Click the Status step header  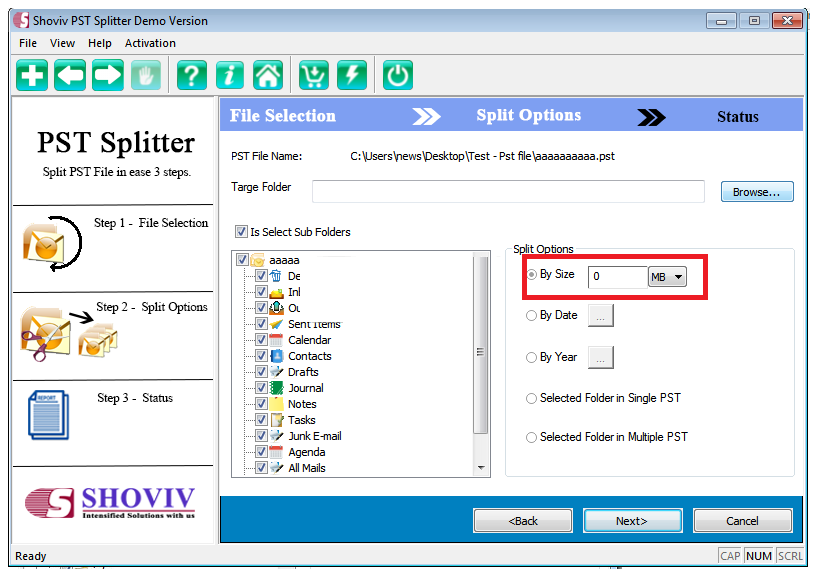[x=738, y=117]
